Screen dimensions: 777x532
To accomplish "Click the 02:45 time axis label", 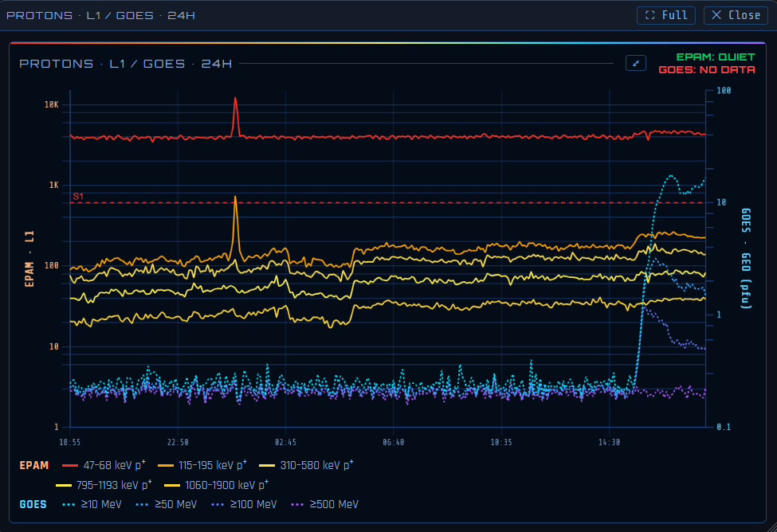I will click(x=285, y=442).
